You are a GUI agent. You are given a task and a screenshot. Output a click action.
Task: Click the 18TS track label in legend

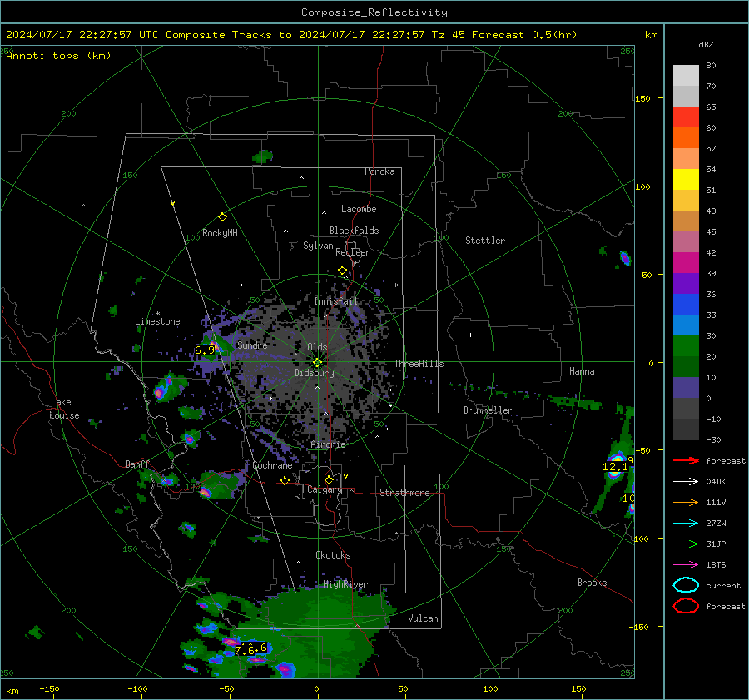click(x=716, y=565)
